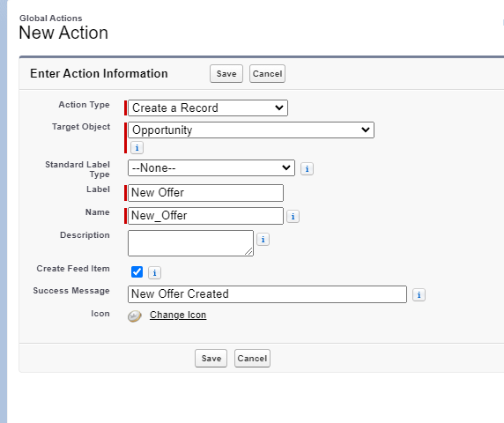Click the bottom Cancel button
Image resolution: width=504 pixels, height=423 pixels.
click(252, 359)
